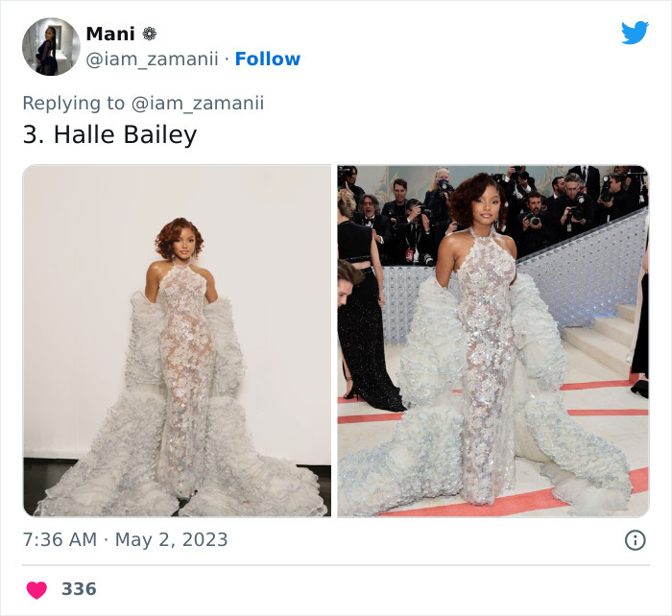Click the @iam_zamanii handle under Mani
The image size is (672, 616).
[x=152, y=59]
